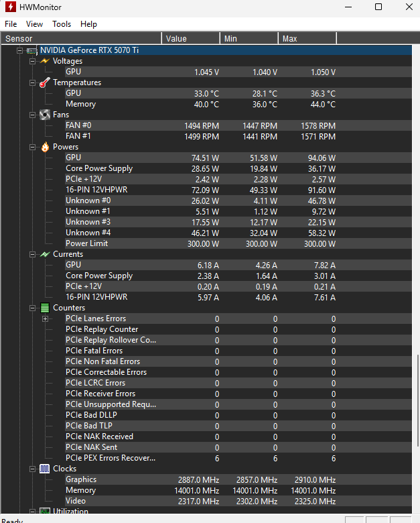Collapse the Fans group
This screenshot has height=523, width=420.
pos(32,115)
